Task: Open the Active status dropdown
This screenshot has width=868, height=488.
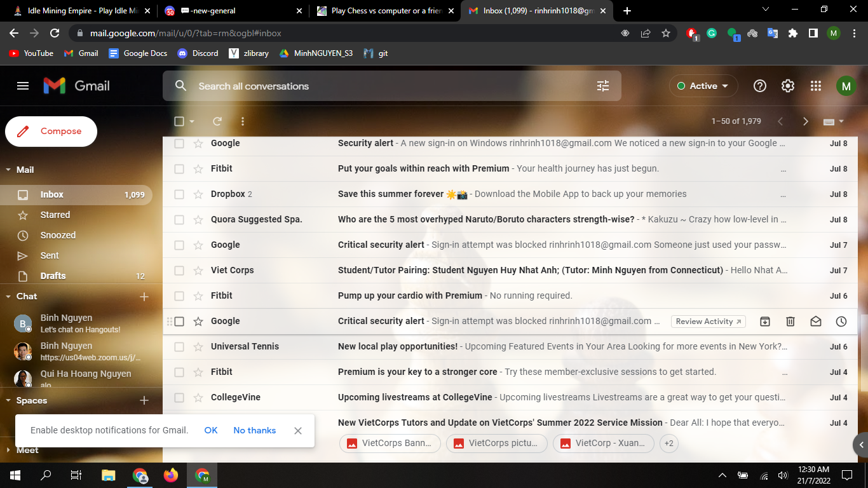Action: point(703,86)
